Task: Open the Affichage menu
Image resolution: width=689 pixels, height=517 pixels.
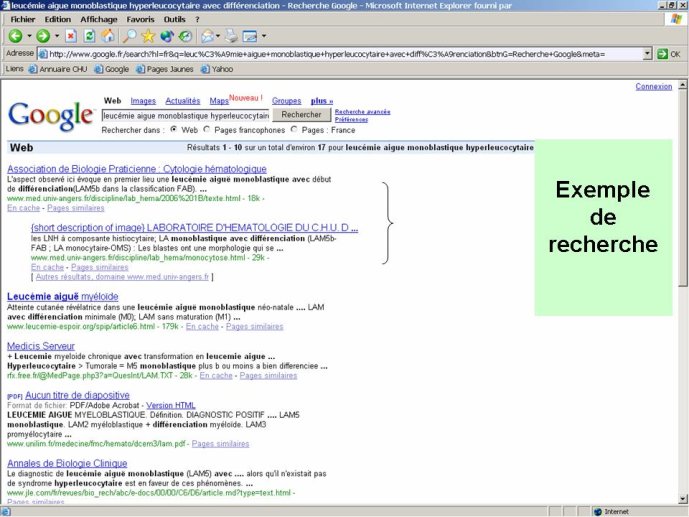Action: 99,19
